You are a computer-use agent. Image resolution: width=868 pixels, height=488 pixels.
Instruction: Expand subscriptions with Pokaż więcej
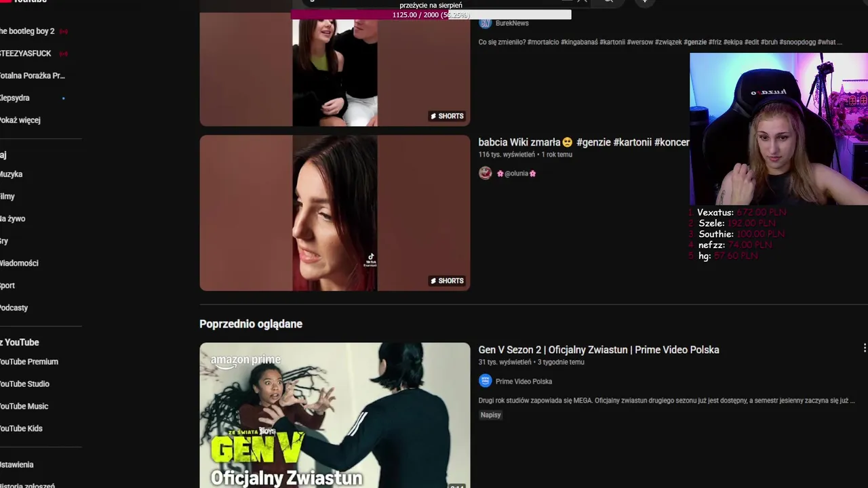(20, 120)
